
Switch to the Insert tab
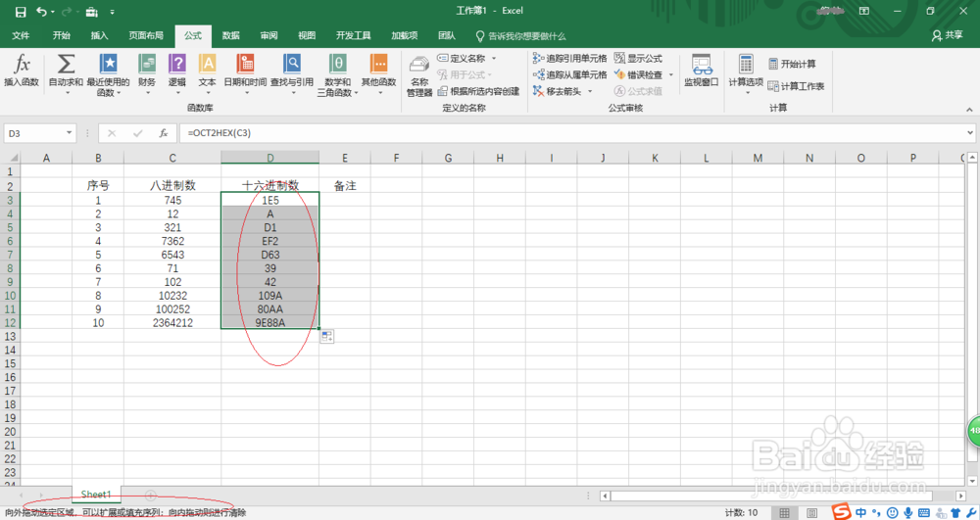[x=99, y=35]
